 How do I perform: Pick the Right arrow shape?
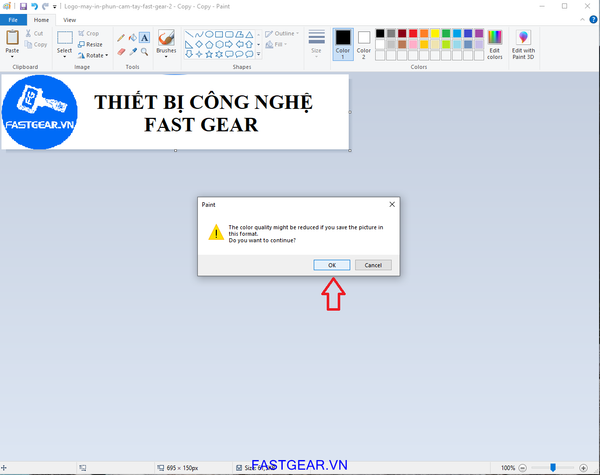click(x=229, y=44)
